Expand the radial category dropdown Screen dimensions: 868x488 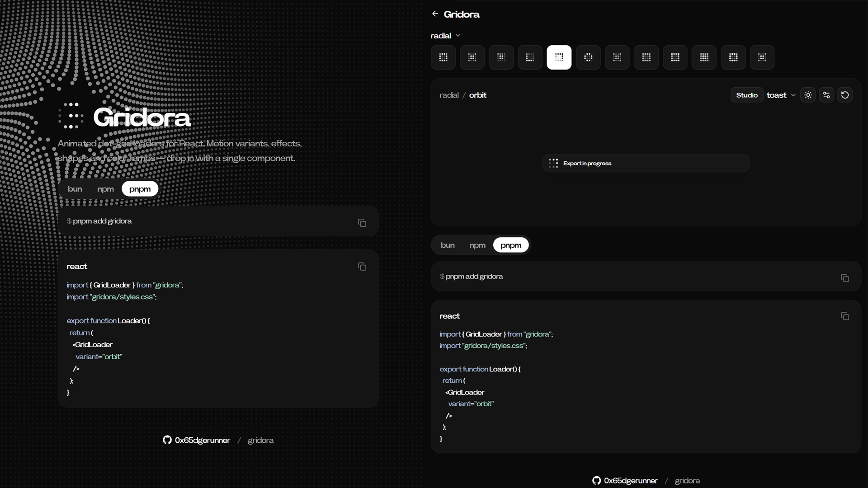(x=445, y=36)
